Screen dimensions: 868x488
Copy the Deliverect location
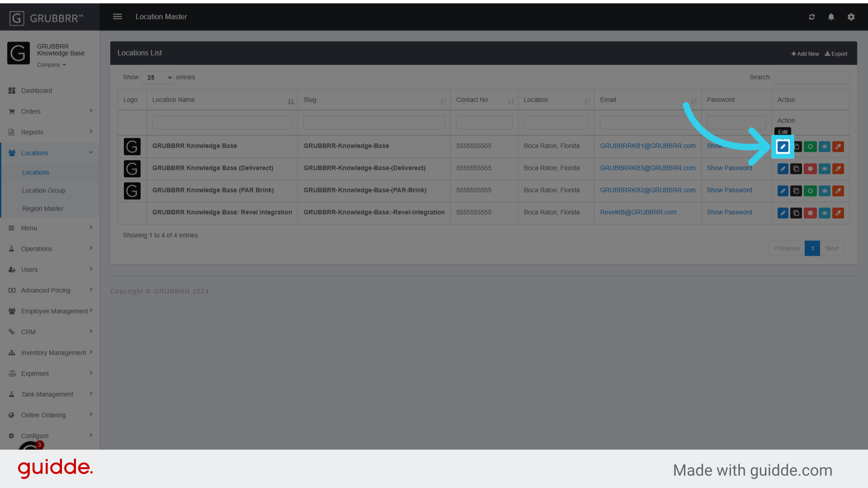coord(796,169)
